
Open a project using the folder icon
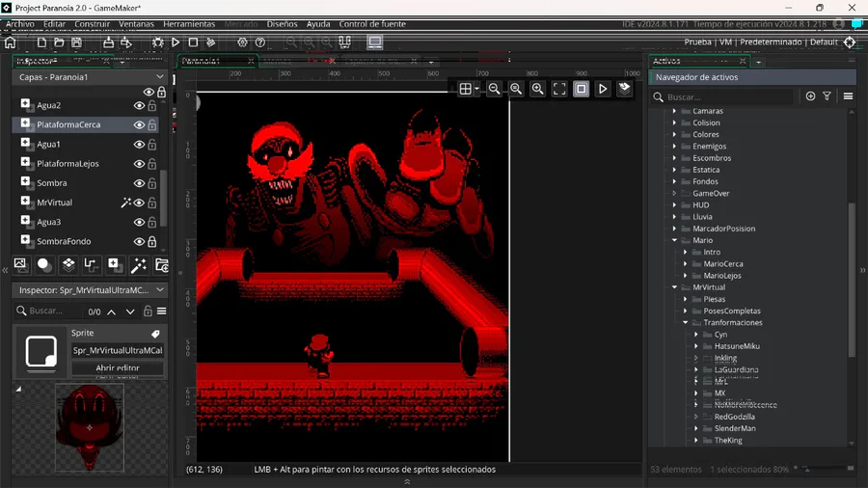(x=59, y=42)
